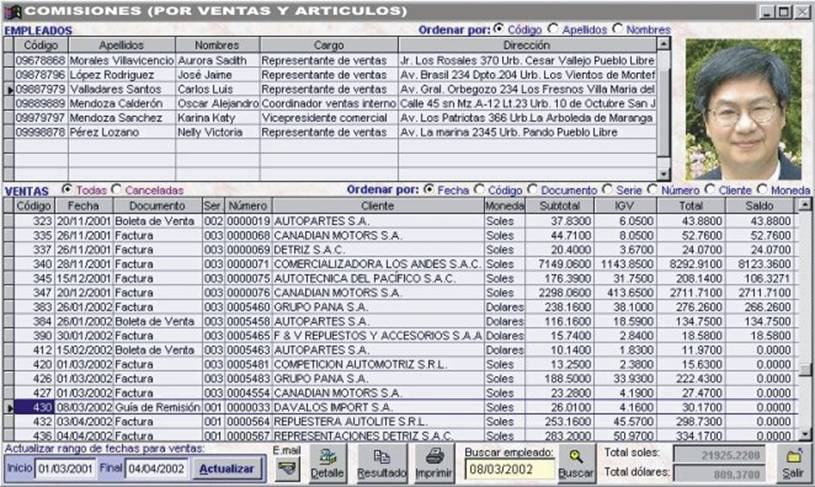Screen dimensions: 815x487
Task: Click the Buscar magnifier button
Action: tap(576, 463)
